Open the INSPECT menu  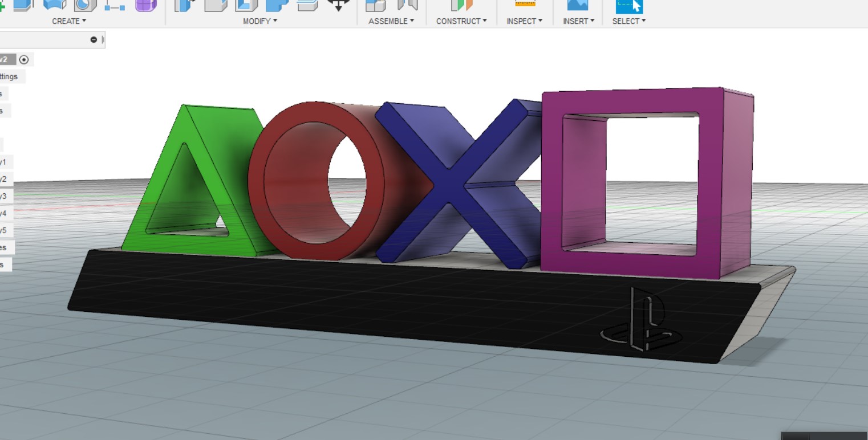pos(524,21)
